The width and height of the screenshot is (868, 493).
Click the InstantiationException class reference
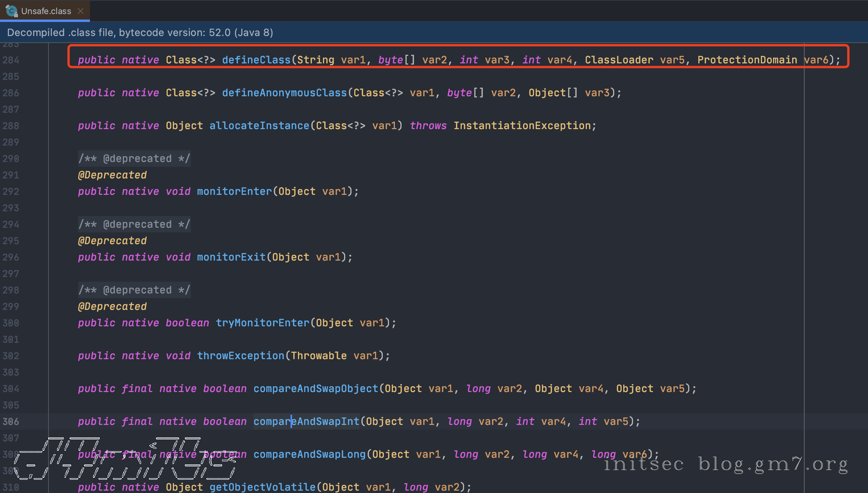click(522, 126)
